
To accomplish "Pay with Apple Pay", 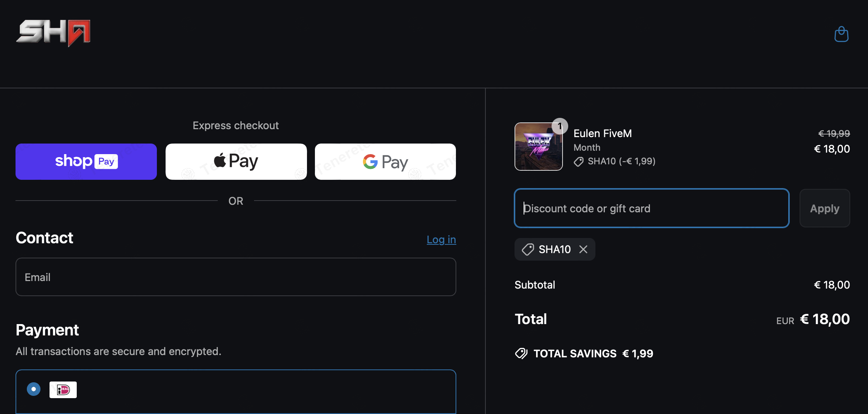I will click(x=236, y=161).
